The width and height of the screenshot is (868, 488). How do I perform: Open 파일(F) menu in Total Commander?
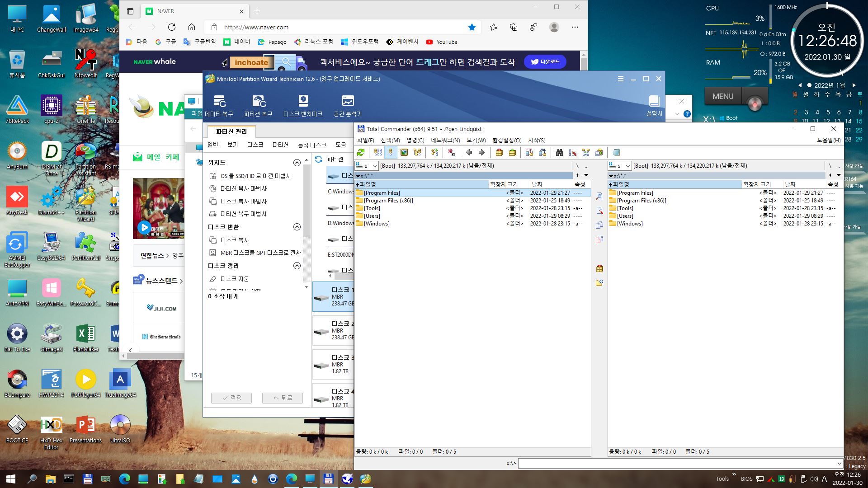pyautogui.click(x=366, y=140)
